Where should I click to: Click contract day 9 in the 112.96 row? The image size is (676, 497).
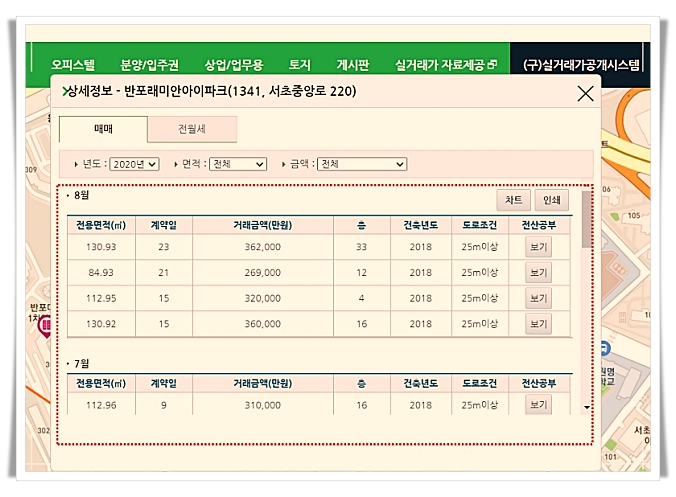pos(163,405)
